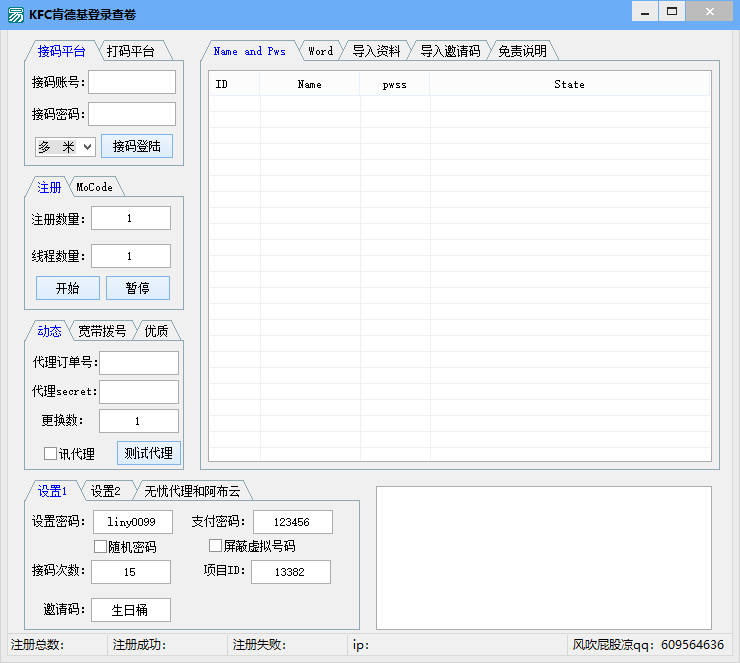
Task: Click the 接码登陆 button
Action: click(x=137, y=146)
